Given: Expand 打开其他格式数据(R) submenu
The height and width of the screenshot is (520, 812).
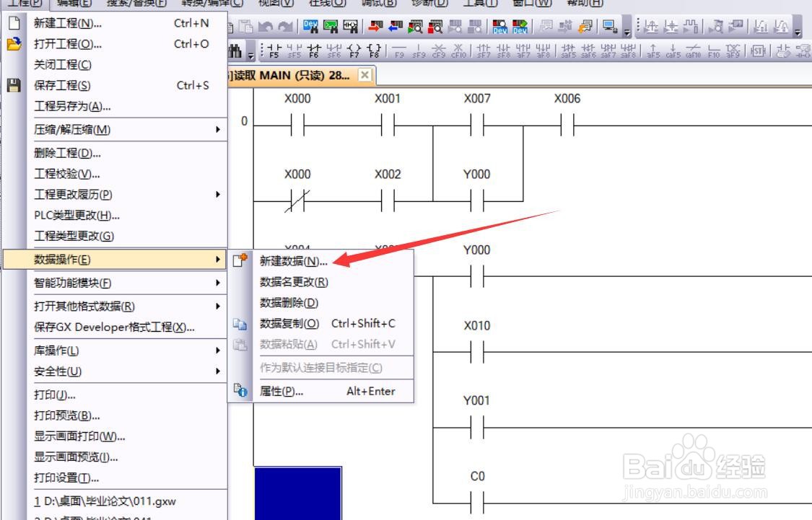Looking at the screenshot, I should pyautogui.click(x=115, y=307).
